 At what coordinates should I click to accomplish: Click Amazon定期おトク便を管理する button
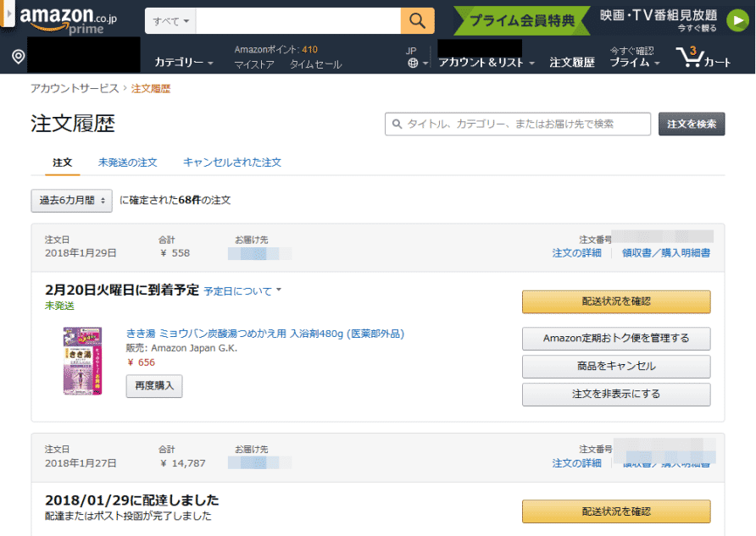tap(616, 339)
